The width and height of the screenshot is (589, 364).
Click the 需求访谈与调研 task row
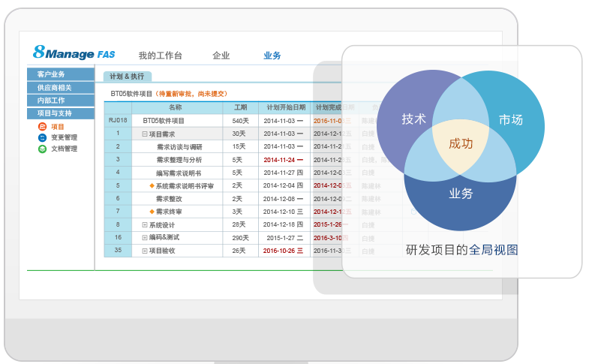[179, 146]
